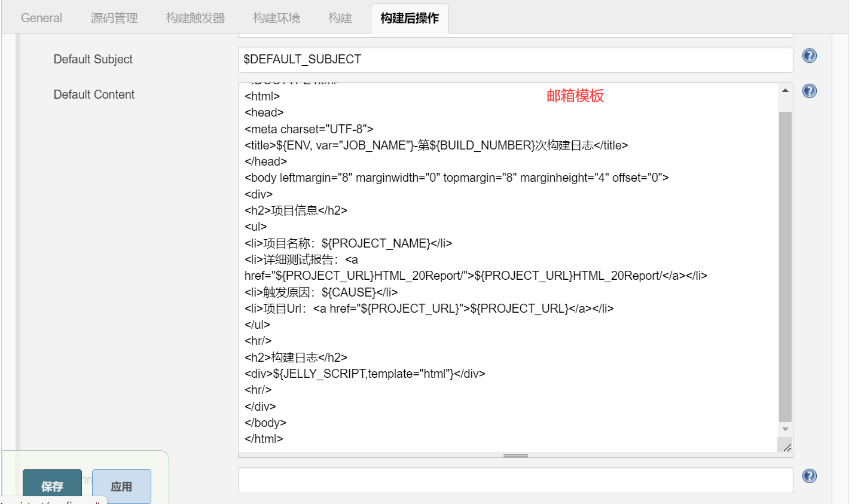Click the 项目Url line
Screen dimensions: 864x504
[429, 308]
